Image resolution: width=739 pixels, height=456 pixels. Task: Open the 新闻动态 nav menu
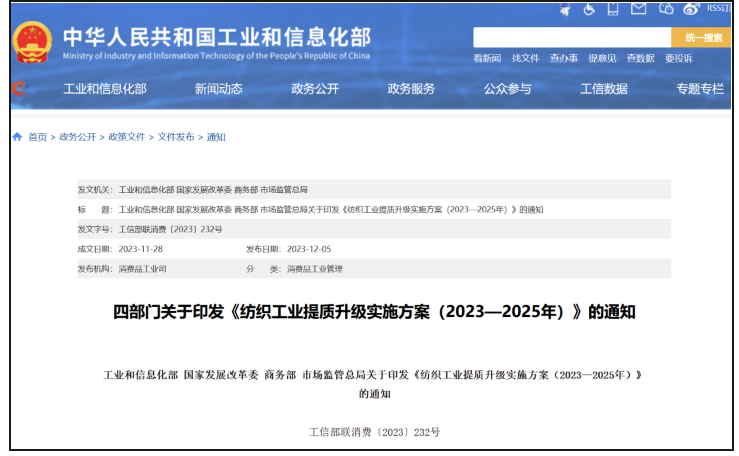(x=219, y=89)
